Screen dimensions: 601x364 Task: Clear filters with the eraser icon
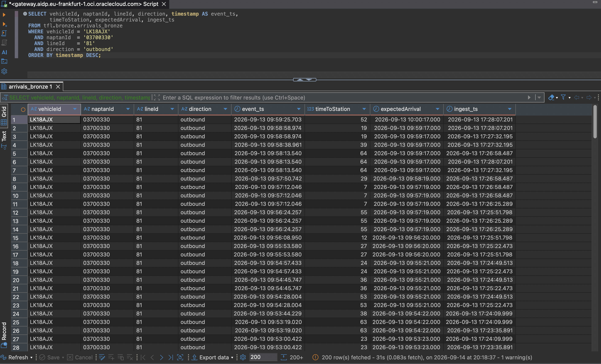tap(551, 98)
